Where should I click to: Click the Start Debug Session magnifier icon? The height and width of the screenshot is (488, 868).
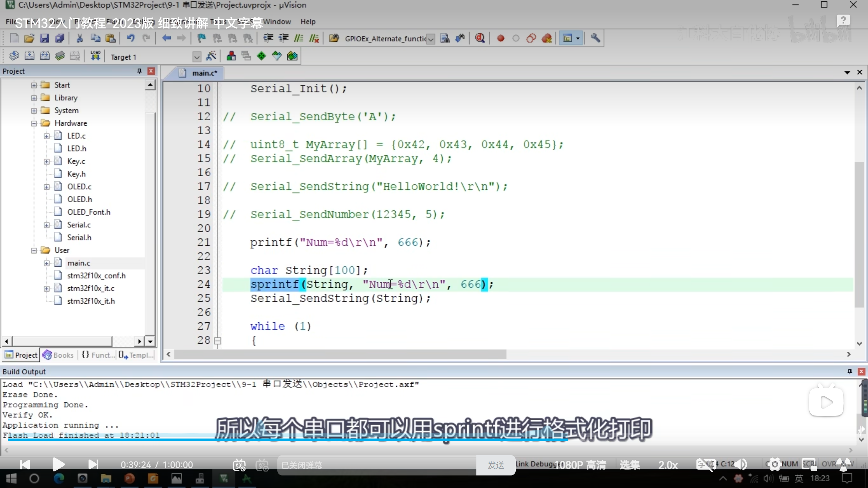480,38
